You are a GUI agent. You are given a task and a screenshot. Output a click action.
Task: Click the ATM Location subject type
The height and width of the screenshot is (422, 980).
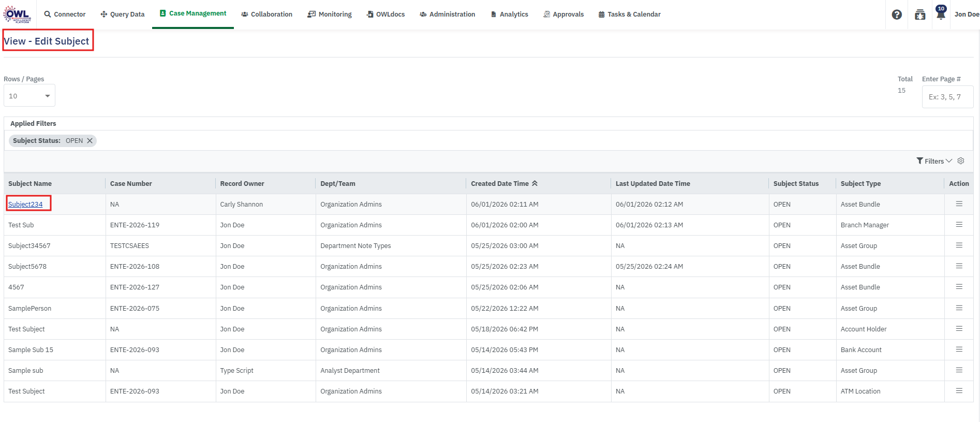click(860, 391)
